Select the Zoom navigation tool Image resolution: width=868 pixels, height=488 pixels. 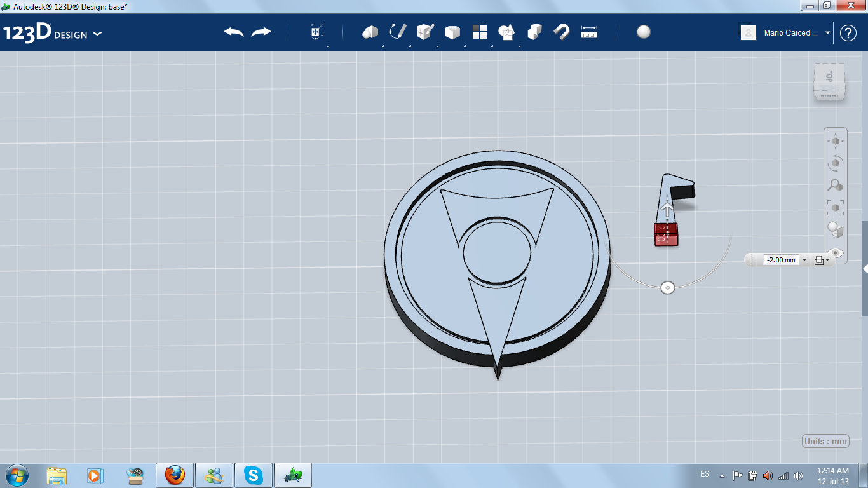pos(836,185)
